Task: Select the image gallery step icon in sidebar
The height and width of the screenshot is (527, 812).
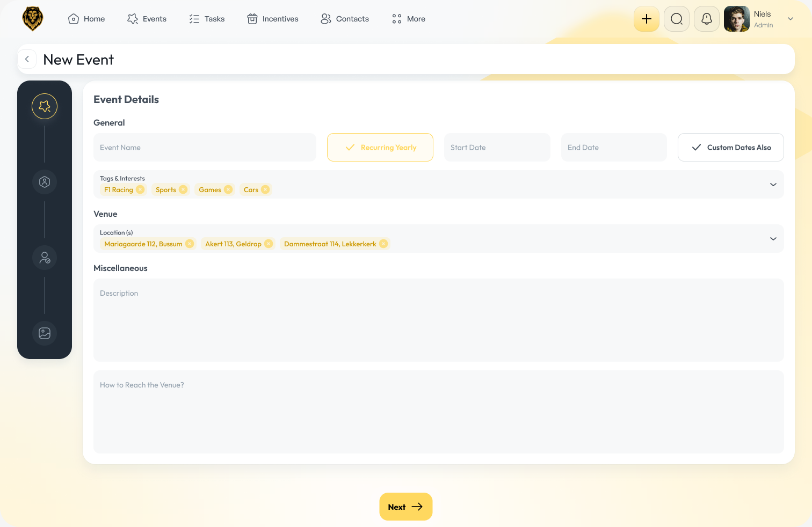Action: coord(45,333)
